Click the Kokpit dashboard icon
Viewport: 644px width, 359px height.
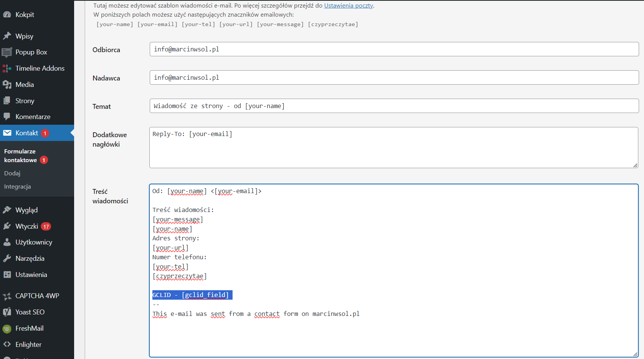(x=7, y=15)
